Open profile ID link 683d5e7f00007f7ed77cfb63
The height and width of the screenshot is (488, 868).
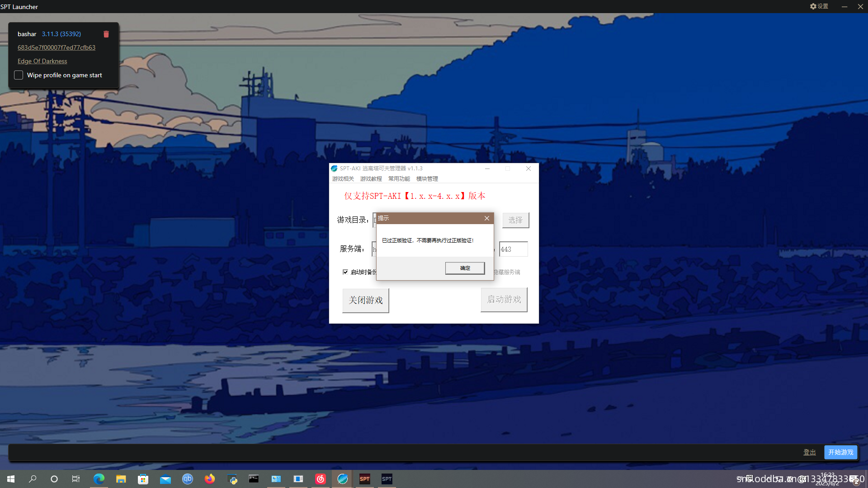point(57,47)
